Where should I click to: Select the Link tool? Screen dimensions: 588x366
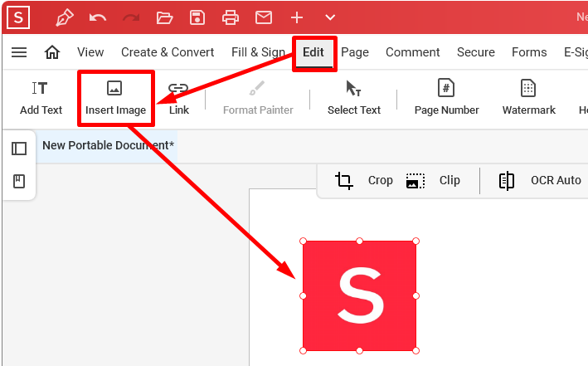coord(179,99)
